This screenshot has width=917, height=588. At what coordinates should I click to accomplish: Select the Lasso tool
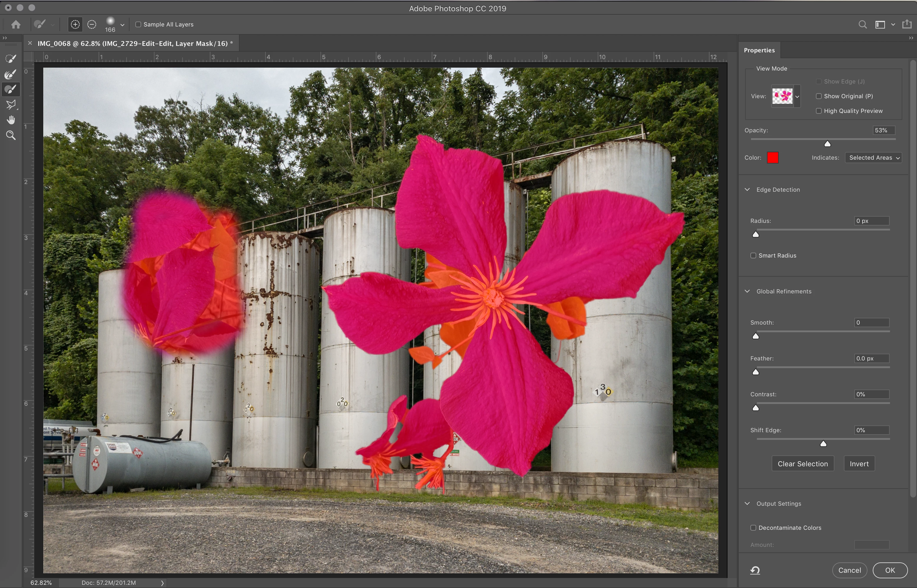pyautogui.click(x=11, y=105)
